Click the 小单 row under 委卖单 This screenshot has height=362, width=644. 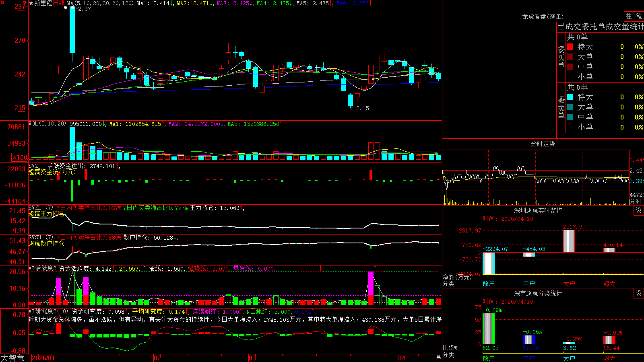click(x=605, y=127)
